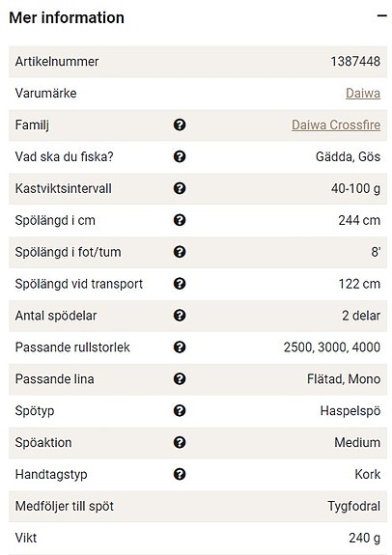The height and width of the screenshot is (555, 392).
Task: Click the Mer information heading
Action: click(x=67, y=17)
